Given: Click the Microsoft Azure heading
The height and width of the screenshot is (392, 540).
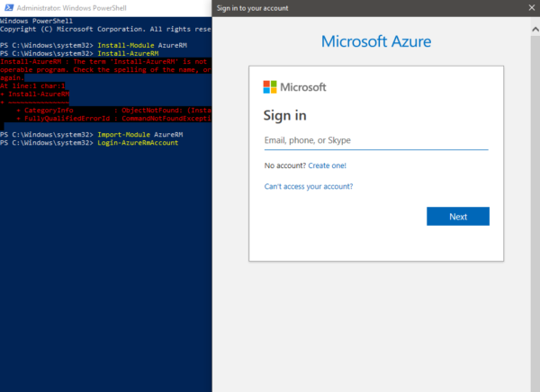Looking at the screenshot, I should [x=376, y=41].
